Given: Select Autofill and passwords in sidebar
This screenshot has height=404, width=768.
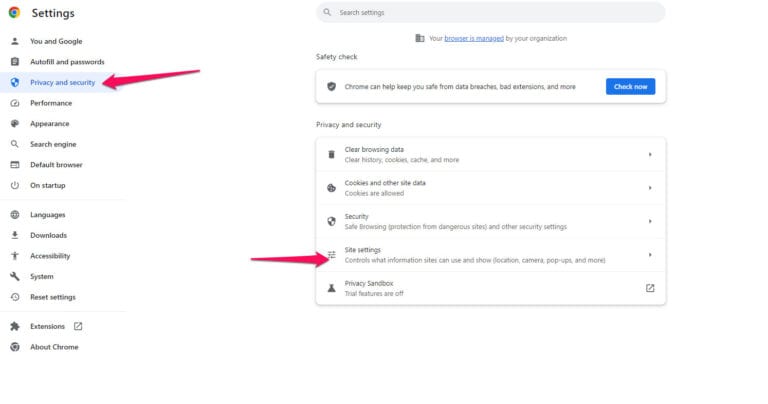Looking at the screenshot, I should point(67,62).
